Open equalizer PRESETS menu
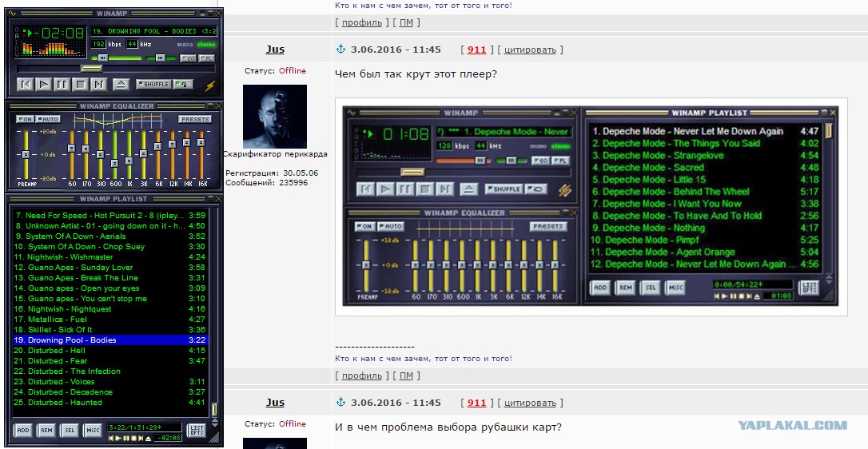The image size is (868, 449). (x=195, y=119)
